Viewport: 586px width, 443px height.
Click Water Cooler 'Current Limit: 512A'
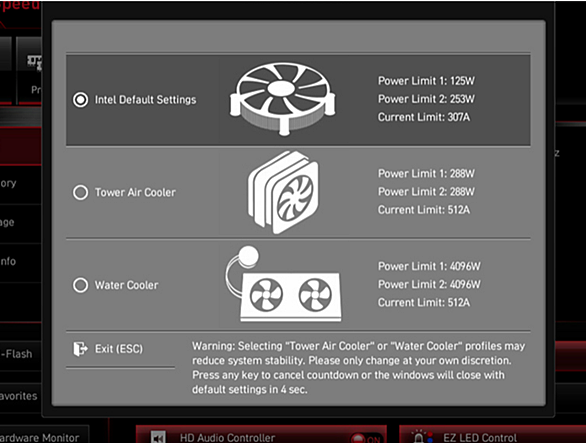(x=424, y=303)
